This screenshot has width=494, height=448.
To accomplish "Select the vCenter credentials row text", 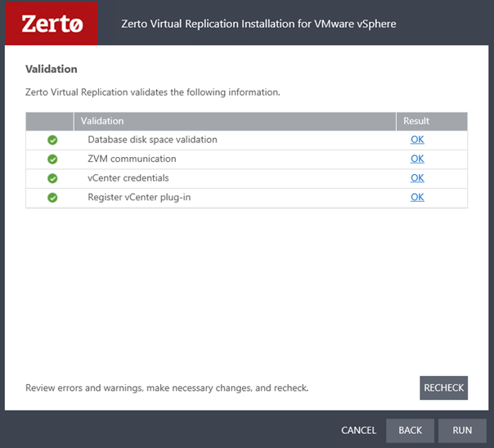I will 128,178.
